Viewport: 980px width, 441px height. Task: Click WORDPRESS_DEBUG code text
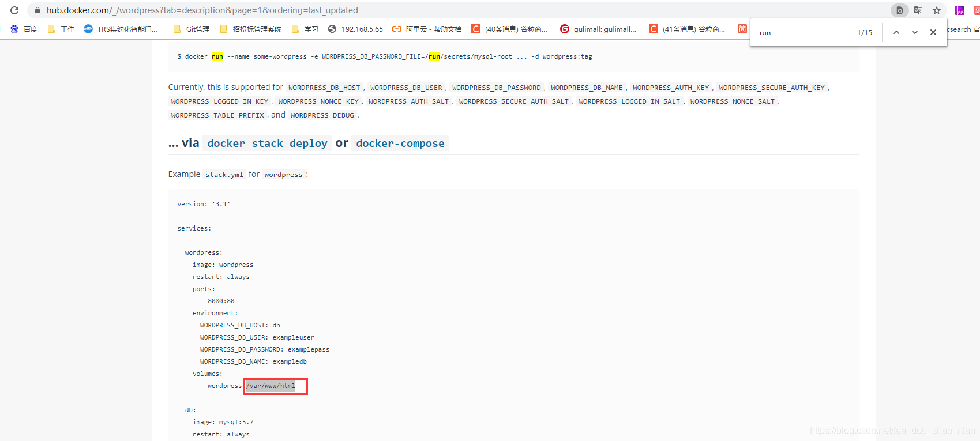(x=322, y=115)
